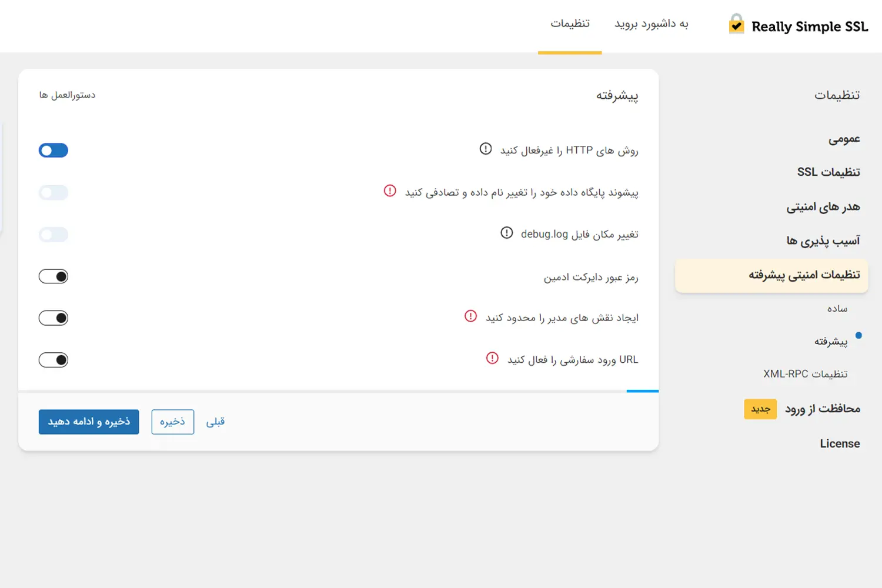Click دستورالعمل ها link
The image size is (882, 588).
point(67,95)
